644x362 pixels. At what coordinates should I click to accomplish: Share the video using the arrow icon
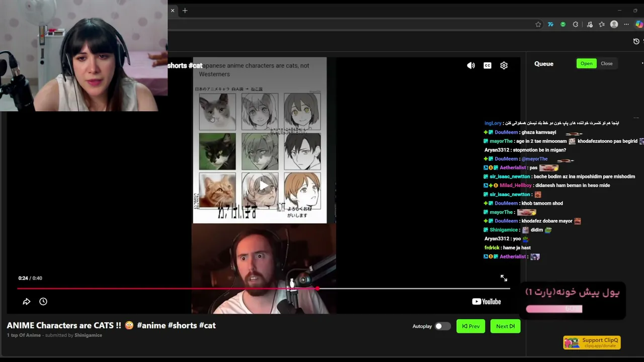[x=27, y=302]
